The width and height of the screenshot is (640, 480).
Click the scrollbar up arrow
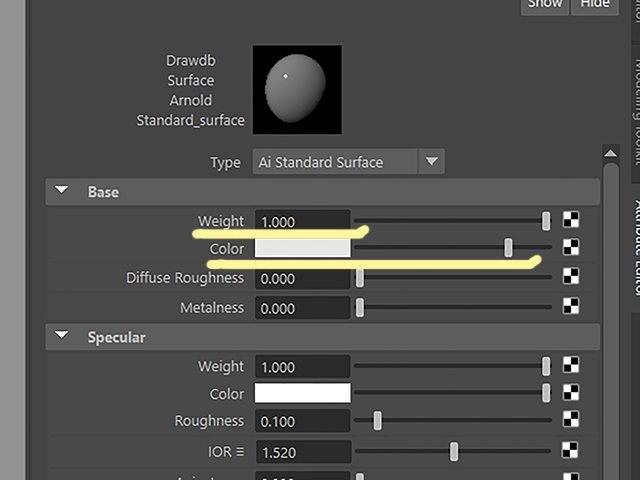click(611, 153)
